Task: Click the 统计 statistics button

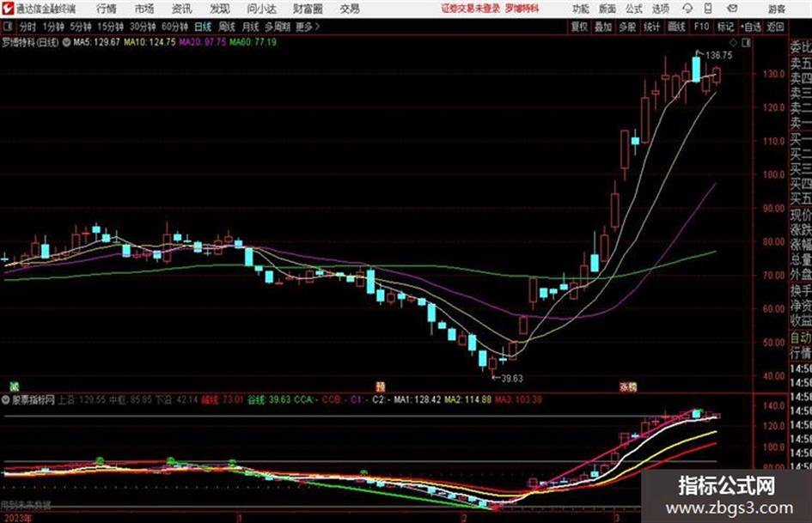Action: coord(651,27)
